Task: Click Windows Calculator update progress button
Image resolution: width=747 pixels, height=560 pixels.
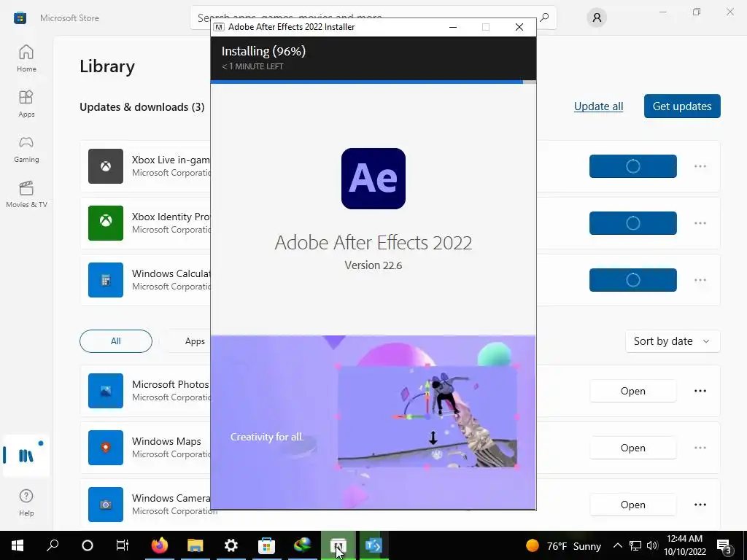Action: pos(632,280)
